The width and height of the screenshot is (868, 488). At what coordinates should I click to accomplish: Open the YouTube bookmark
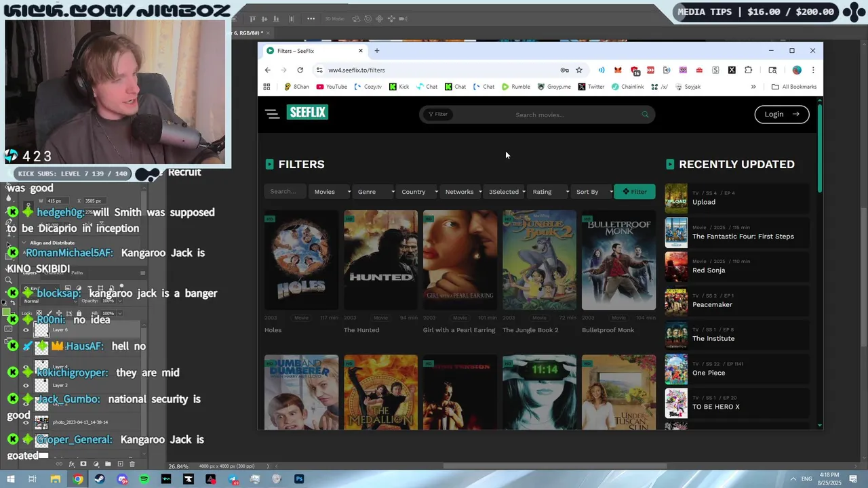pyautogui.click(x=332, y=87)
